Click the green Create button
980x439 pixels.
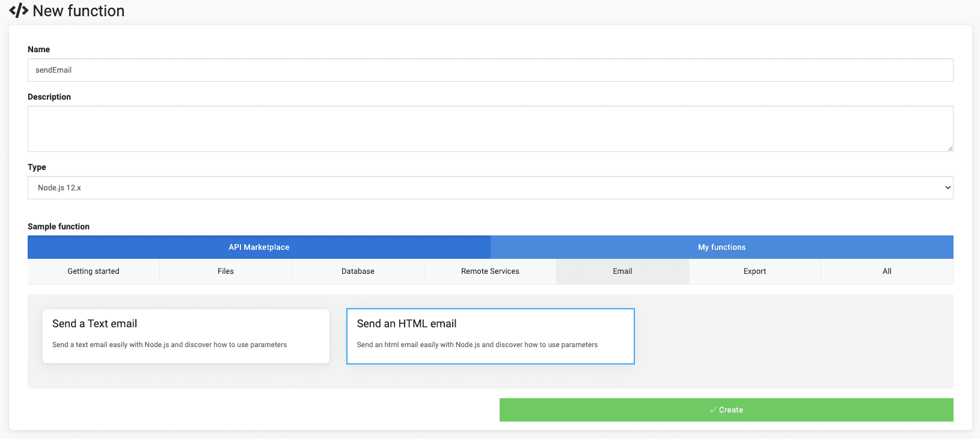[x=726, y=410]
